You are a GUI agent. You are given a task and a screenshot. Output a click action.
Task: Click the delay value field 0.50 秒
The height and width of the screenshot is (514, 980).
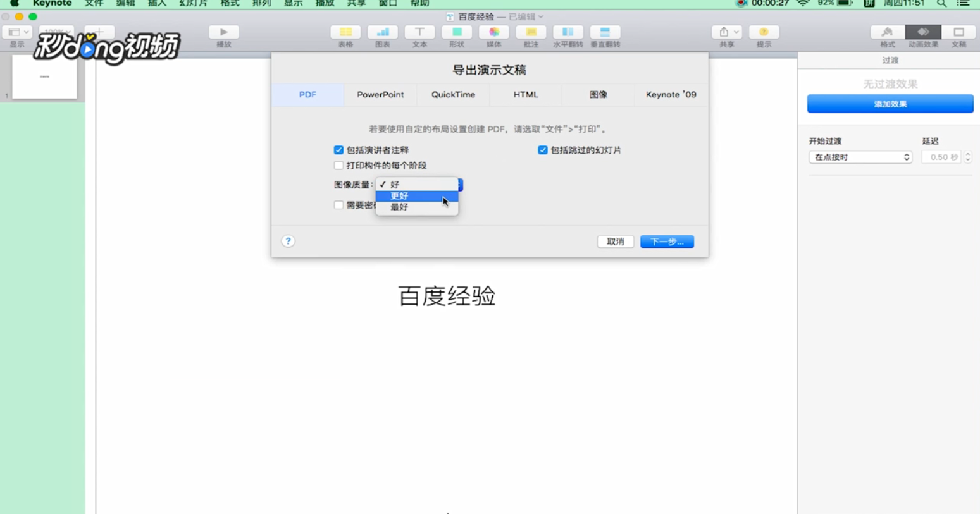[x=941, y=157]
